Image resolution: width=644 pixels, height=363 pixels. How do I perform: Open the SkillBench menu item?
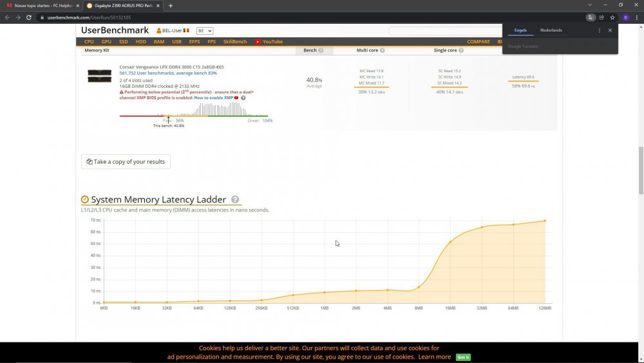(235, 42)
